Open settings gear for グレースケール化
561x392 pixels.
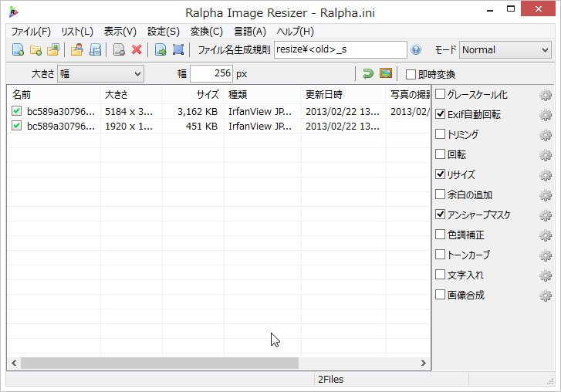pyautogui.click(x=546, y=95)
